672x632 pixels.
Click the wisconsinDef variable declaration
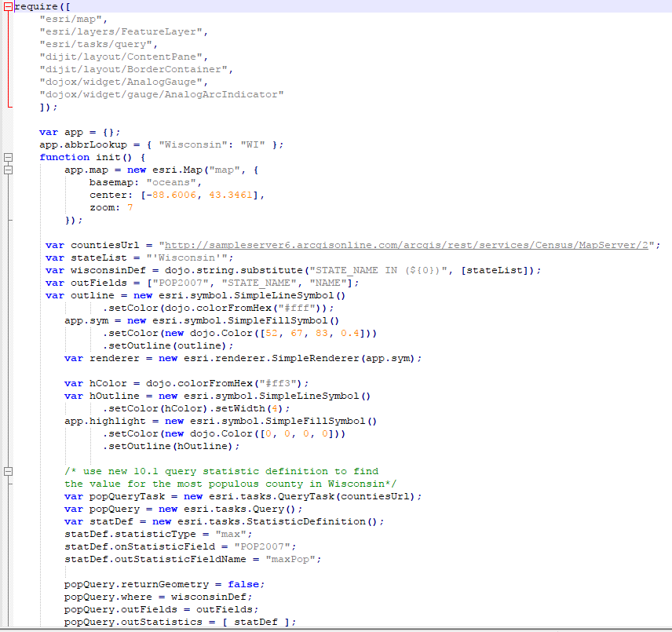pyautogui.click(x=293, y=270)
